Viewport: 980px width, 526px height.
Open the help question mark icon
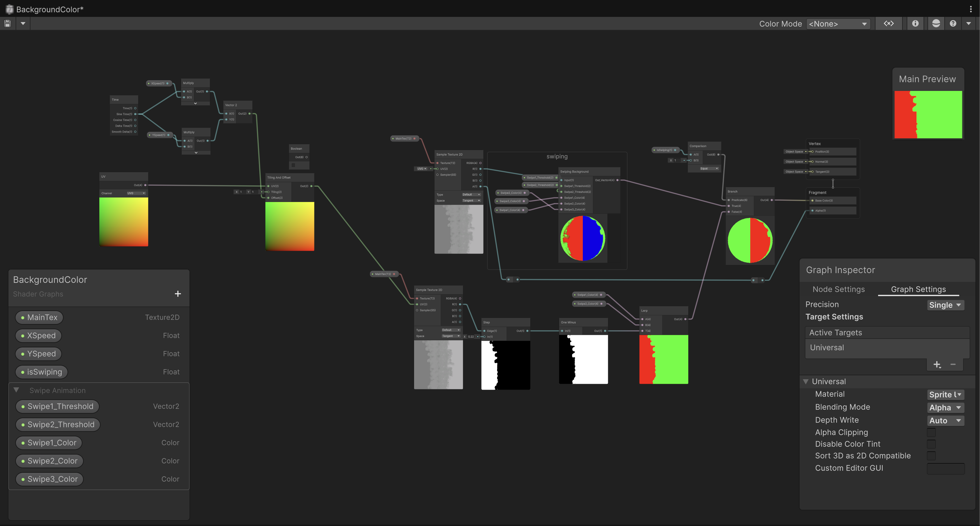953,24
